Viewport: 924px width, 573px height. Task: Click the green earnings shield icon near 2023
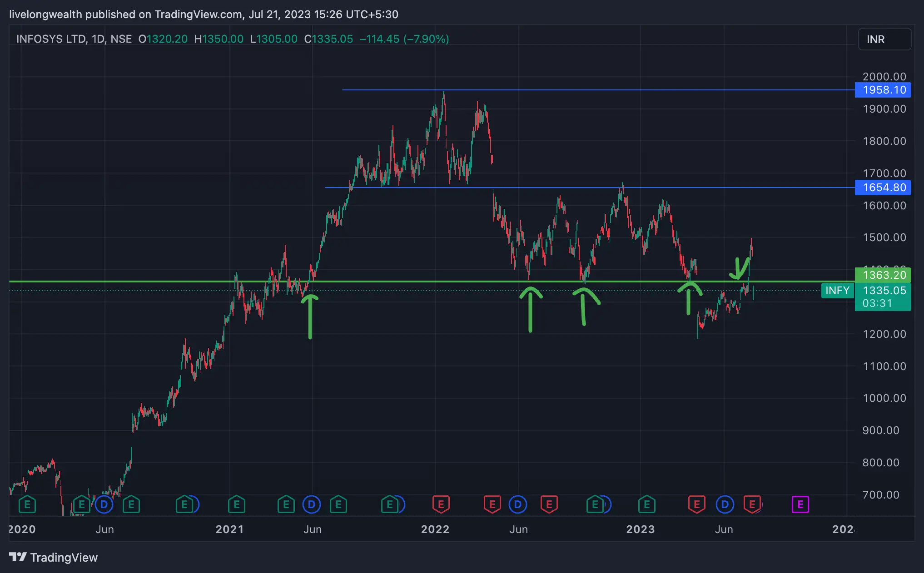click(646, 504)
